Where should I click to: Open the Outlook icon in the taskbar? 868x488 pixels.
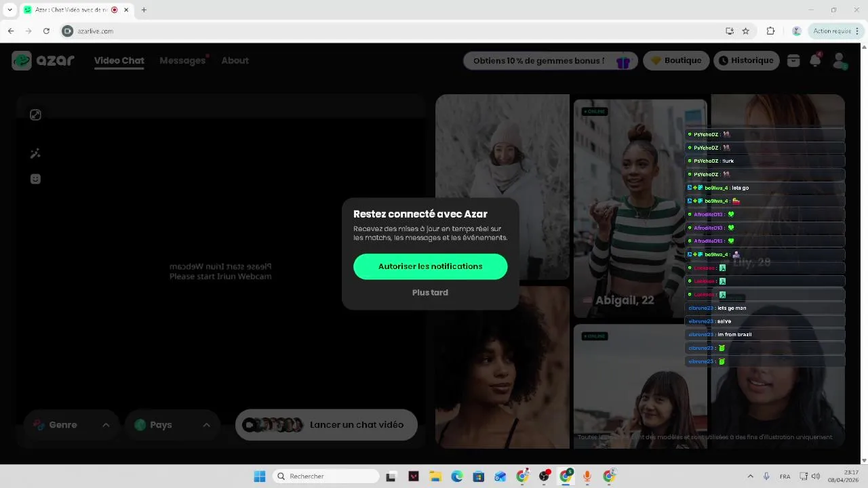pyautogui.click(x=500, y=476)
